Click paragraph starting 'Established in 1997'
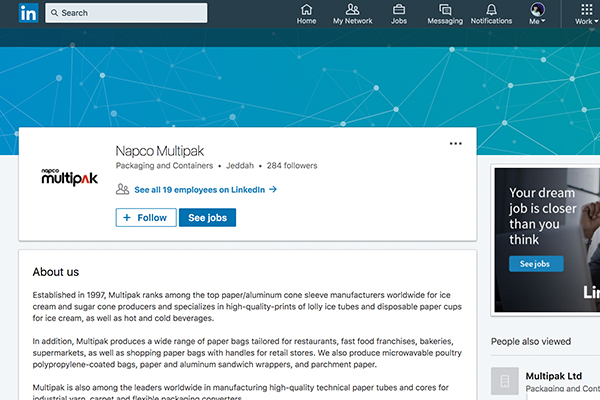This screenshot has height=400, width=600. pos(247,307)
